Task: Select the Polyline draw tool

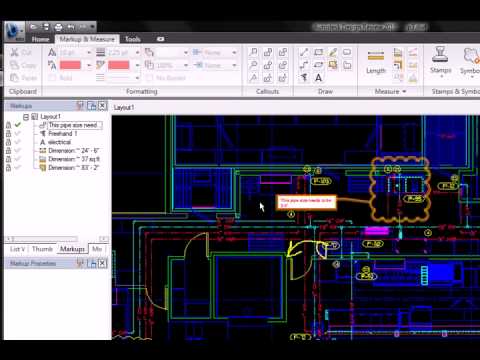Action: [304, 65]
